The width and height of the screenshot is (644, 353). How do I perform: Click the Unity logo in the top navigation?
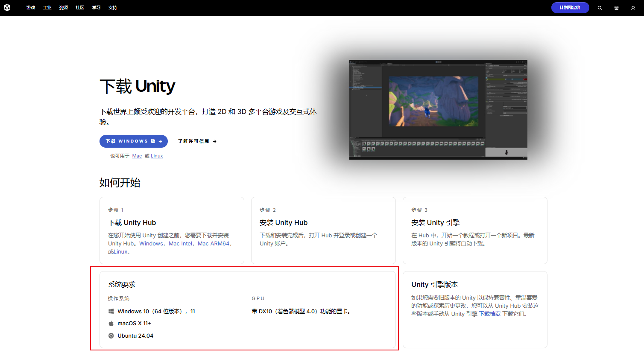tap(7, 7)
